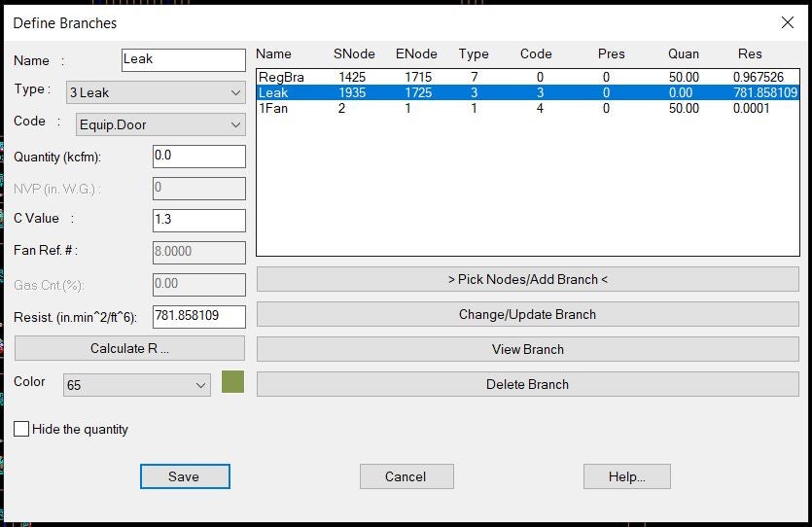Click the Quan column header
Image resolution: width=812 pixels, height=527 pixels.
pyautogui.click(x=684, y=53)
